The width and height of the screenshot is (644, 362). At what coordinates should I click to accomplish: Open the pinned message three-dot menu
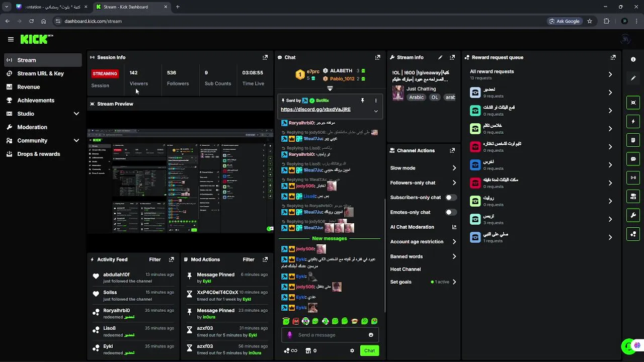click(375, 101)
